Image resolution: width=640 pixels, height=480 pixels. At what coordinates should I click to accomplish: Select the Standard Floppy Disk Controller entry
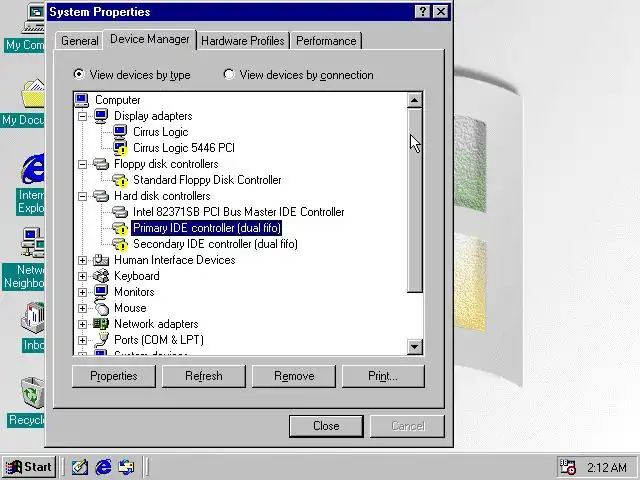click(x=207, y=180)
